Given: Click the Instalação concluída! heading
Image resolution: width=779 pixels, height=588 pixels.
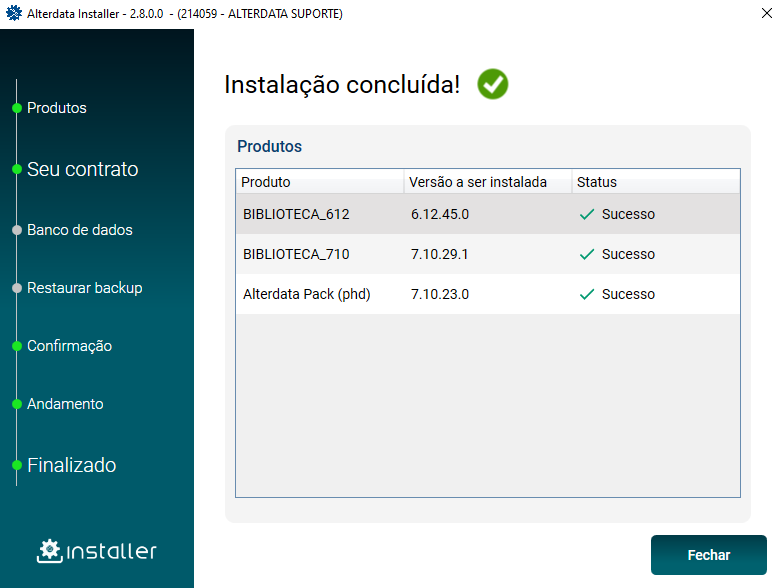Looking at the screenshot, I should coord(342,84).
